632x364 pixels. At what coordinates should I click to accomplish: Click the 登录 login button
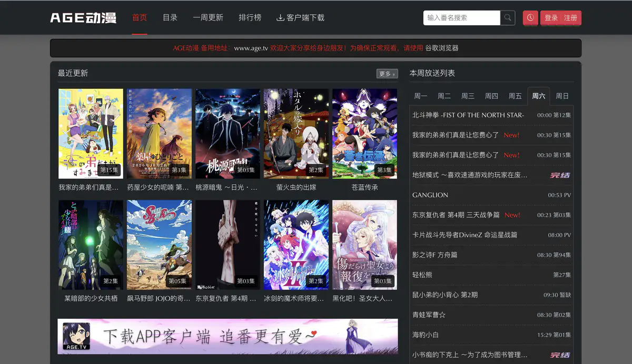551,18
